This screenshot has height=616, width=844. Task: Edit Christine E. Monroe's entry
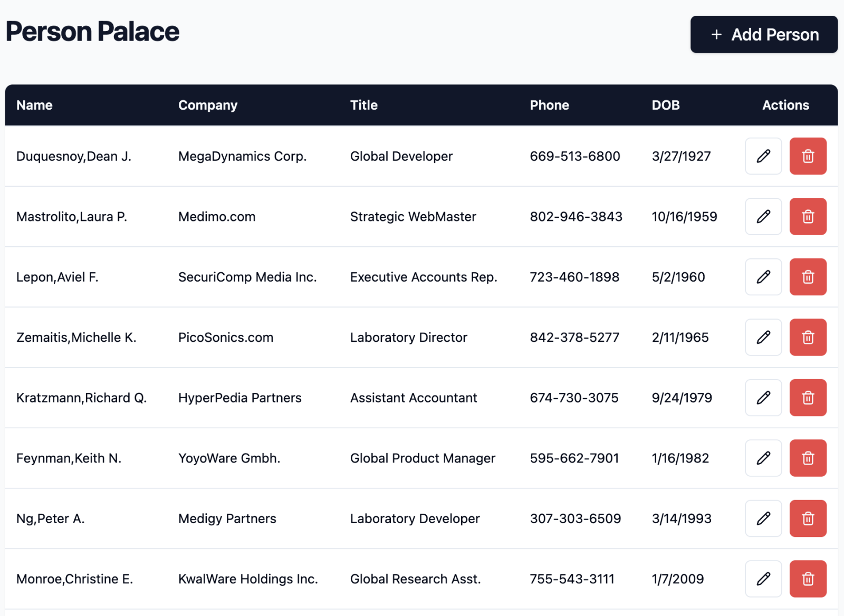click(x=763, y=579)
